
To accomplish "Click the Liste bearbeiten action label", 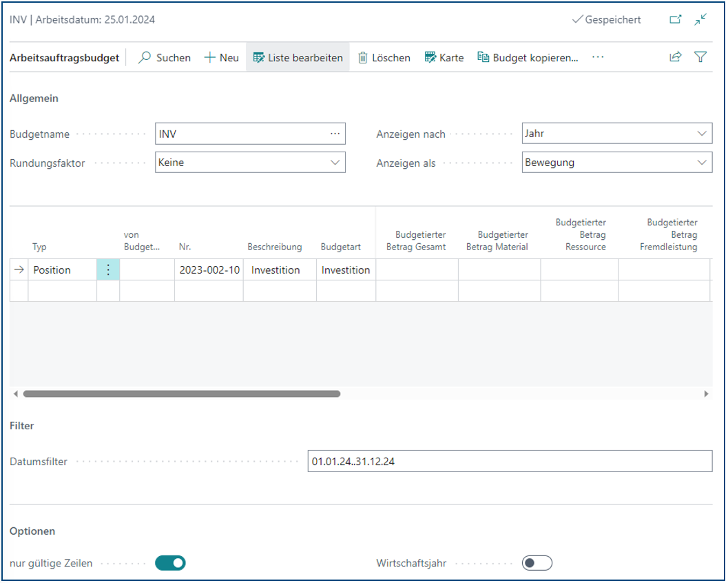I will (x=306, y=58).
